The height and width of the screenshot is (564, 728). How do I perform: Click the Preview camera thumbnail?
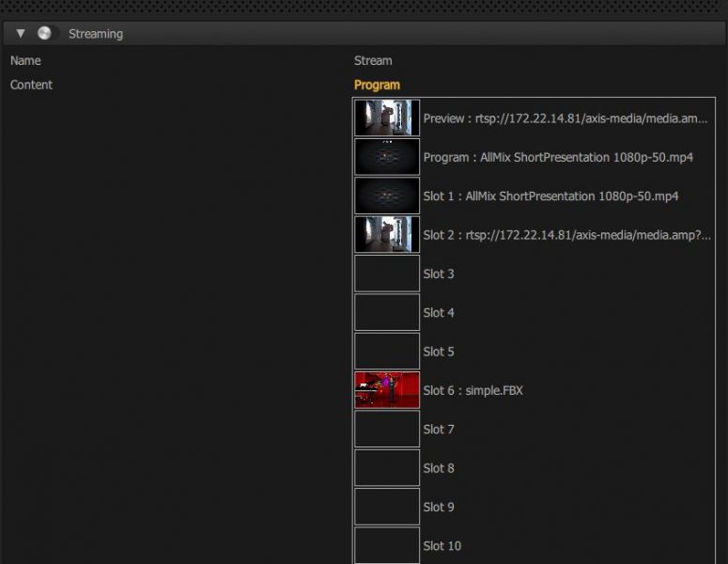click(387, 118)
